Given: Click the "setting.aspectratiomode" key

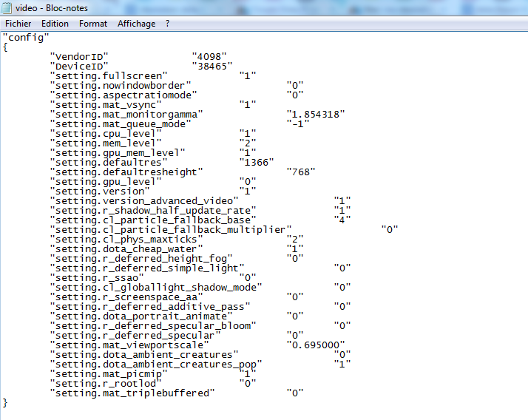Looking at the screenshot, I should pyautogui.click(x=123, y=95).
